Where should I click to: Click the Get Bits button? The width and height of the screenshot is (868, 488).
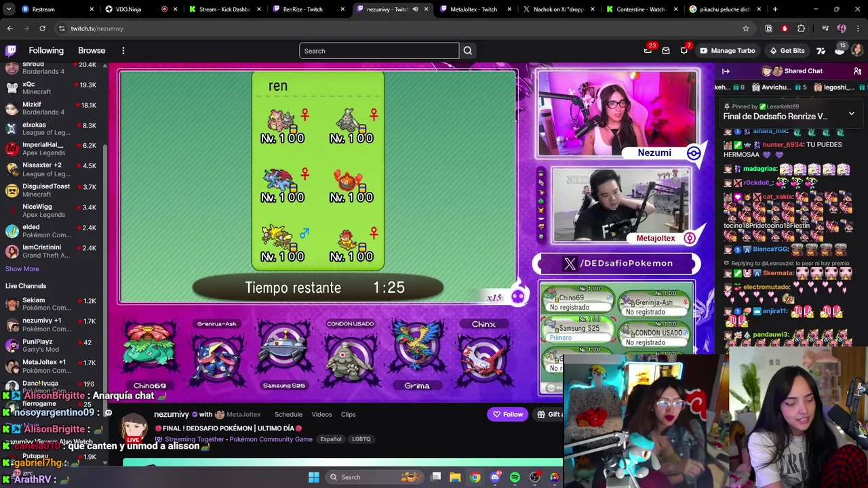point(787,50)
